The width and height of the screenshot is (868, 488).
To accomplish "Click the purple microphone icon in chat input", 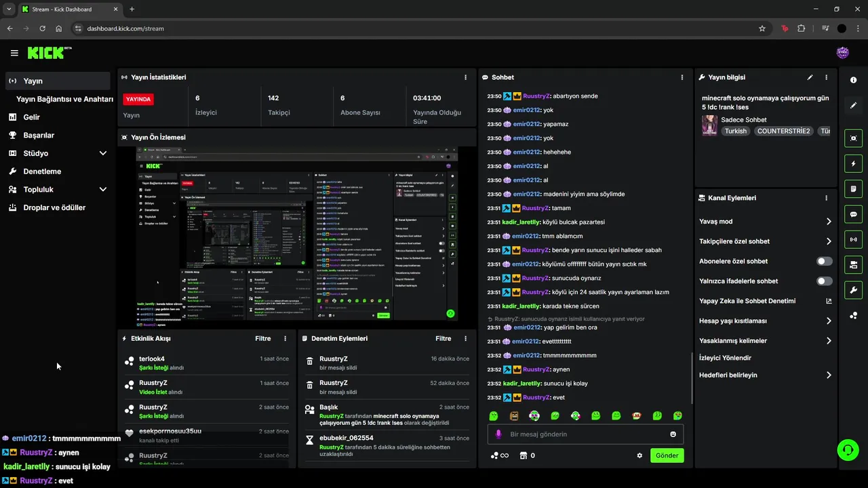I will pos(498,434).
